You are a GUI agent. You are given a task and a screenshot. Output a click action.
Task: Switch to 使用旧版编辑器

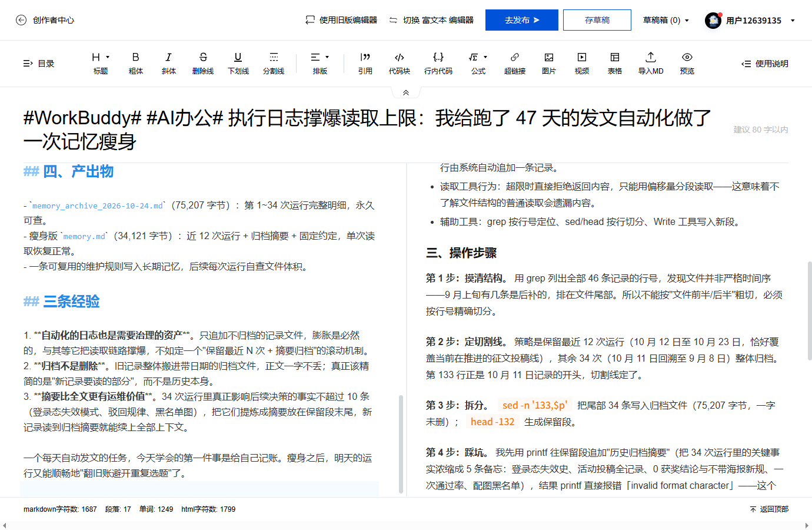(341, 20)
